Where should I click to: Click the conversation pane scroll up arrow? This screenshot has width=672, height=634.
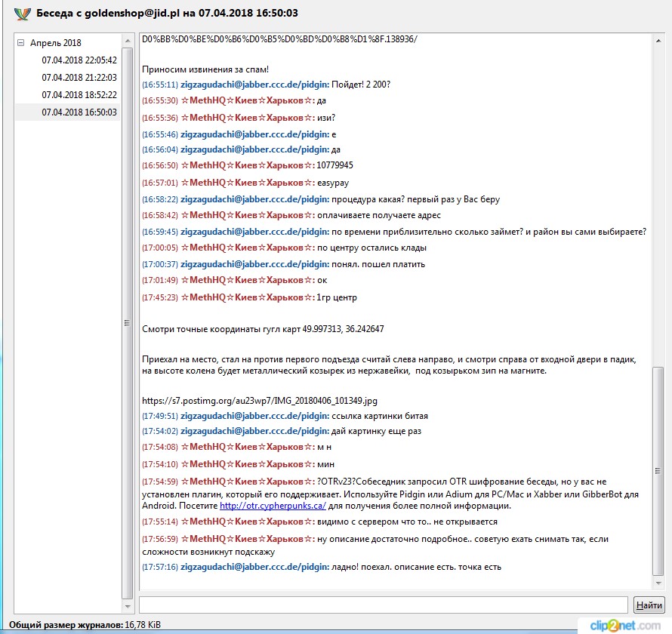(658, 41)
